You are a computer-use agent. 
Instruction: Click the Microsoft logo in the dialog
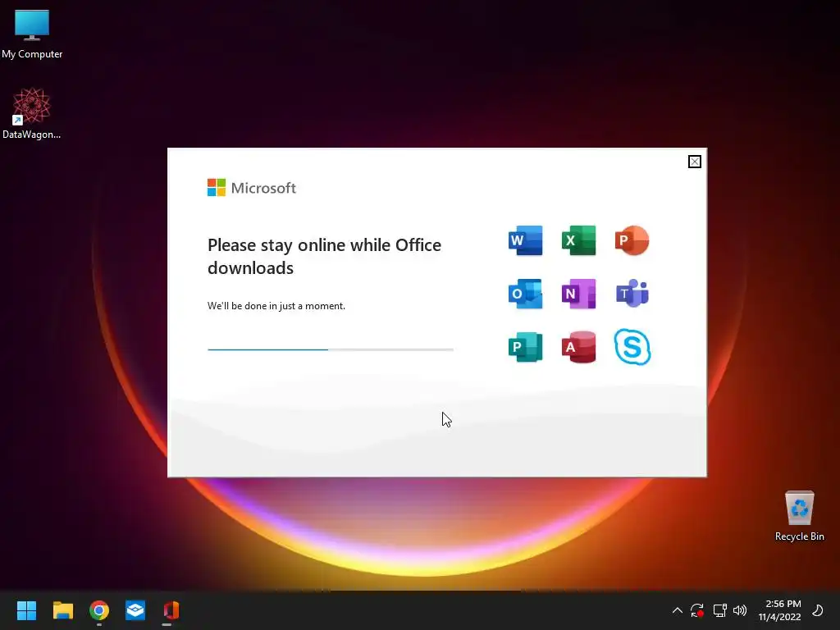point(251,188)
